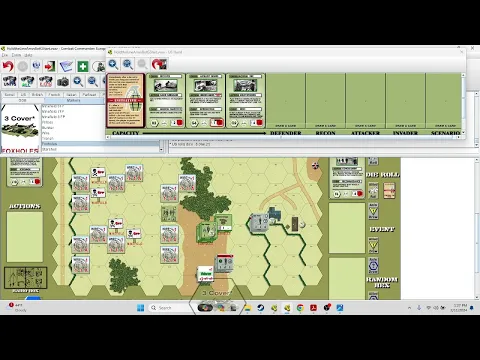Click US Hand vertical scrollbar up arrow
Screen dimensions: 480x360
click(x=463, y=76)
